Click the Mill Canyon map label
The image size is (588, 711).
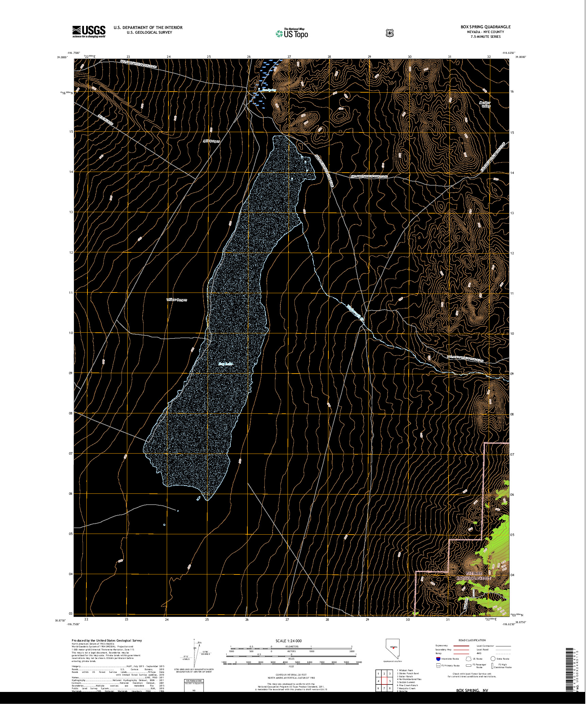tap(211, 141)
